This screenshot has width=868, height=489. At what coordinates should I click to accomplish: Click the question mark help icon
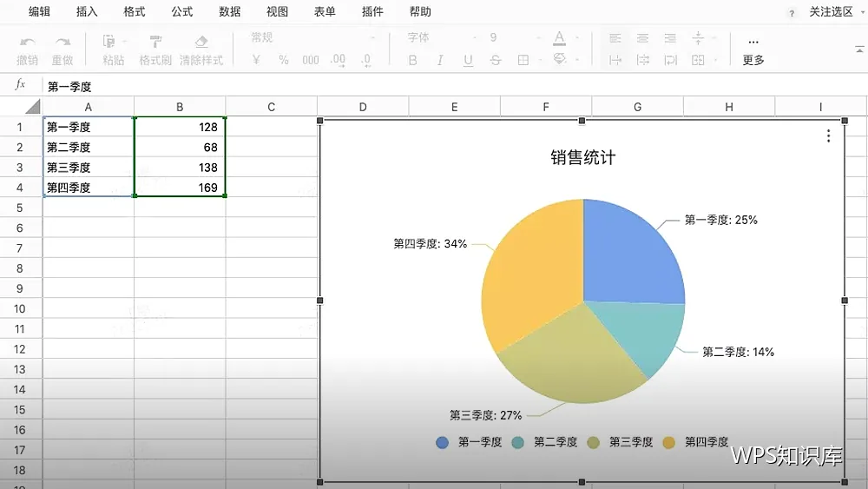[792, 13]
